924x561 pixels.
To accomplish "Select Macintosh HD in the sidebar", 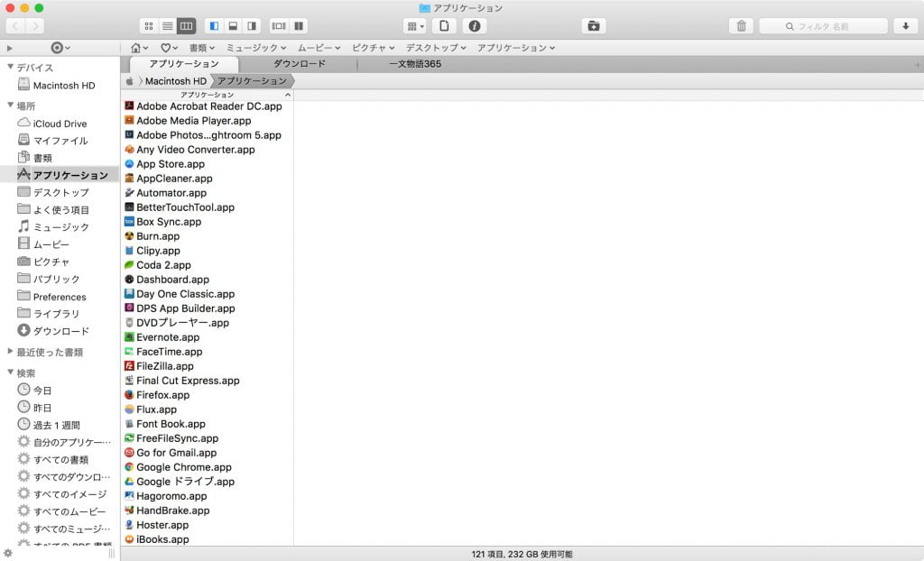I will [x=59, y=86].
